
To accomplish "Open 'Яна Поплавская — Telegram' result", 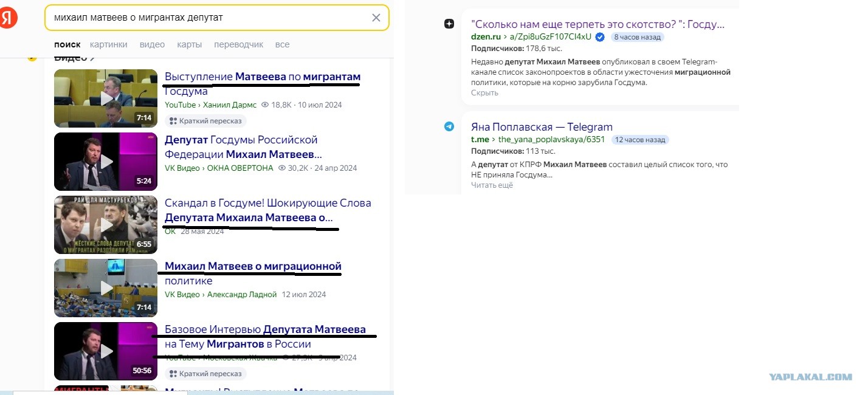I will pyautogui.click(x=542, y=127).
